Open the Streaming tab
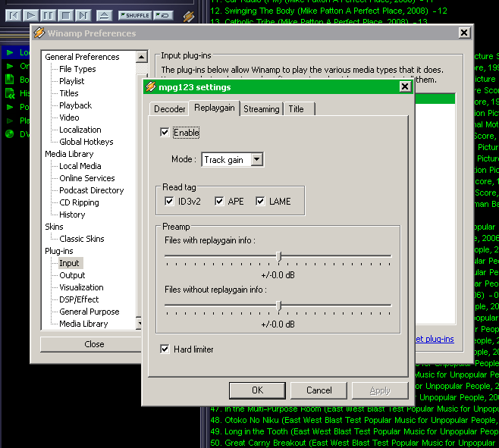Screen dimensions: 499x448 tap(262, 109)
